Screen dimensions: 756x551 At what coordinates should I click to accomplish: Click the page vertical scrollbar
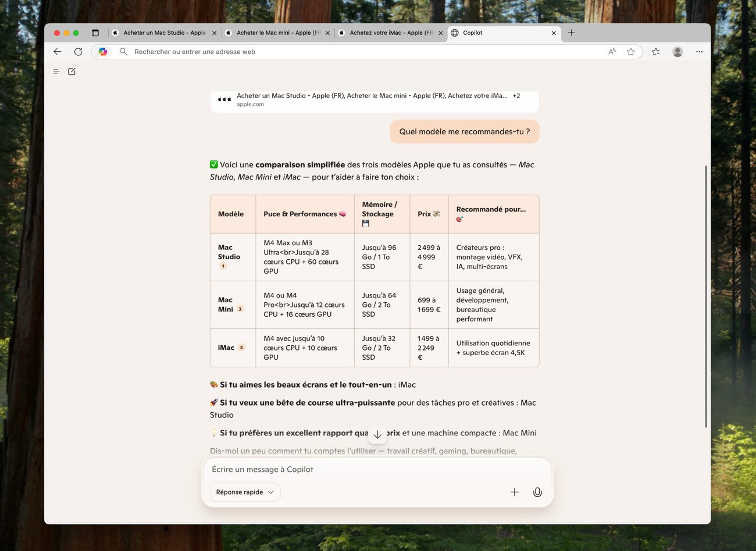click(706, 296)
